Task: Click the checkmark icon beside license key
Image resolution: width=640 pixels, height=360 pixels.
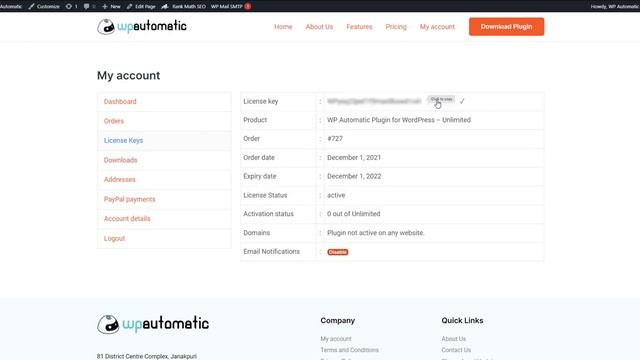Action: [x=462, y=101]
